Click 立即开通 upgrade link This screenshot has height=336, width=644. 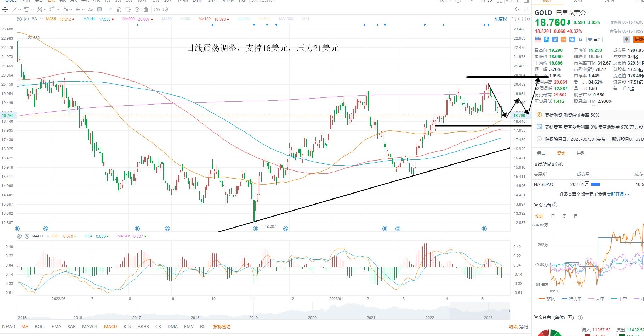(x=619, y=195)
